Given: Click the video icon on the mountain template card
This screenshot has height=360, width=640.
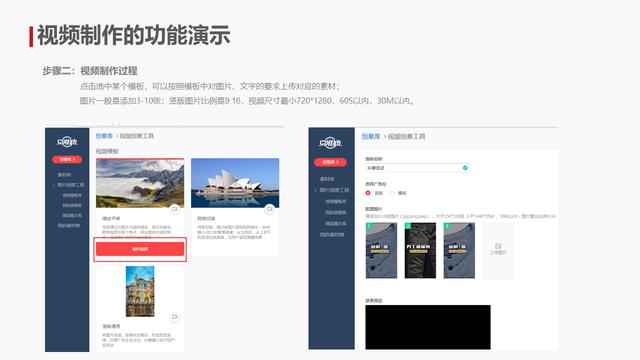Looking at the screenshot, I should 174,209.
